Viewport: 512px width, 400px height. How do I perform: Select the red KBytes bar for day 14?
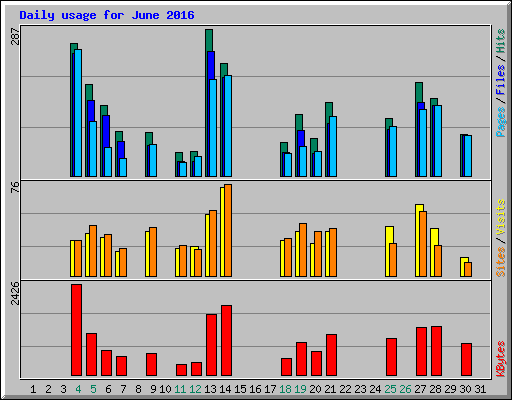pos(226,340)
